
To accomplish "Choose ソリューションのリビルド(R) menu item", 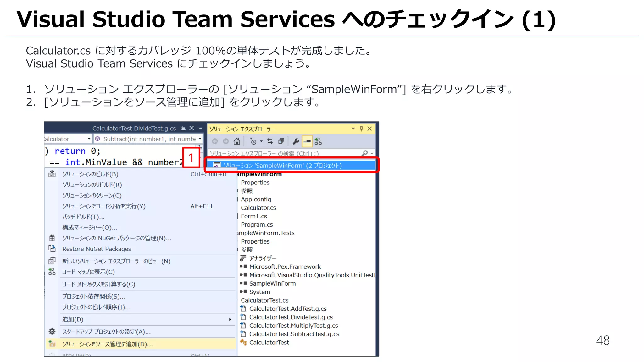I will [141, 185].
